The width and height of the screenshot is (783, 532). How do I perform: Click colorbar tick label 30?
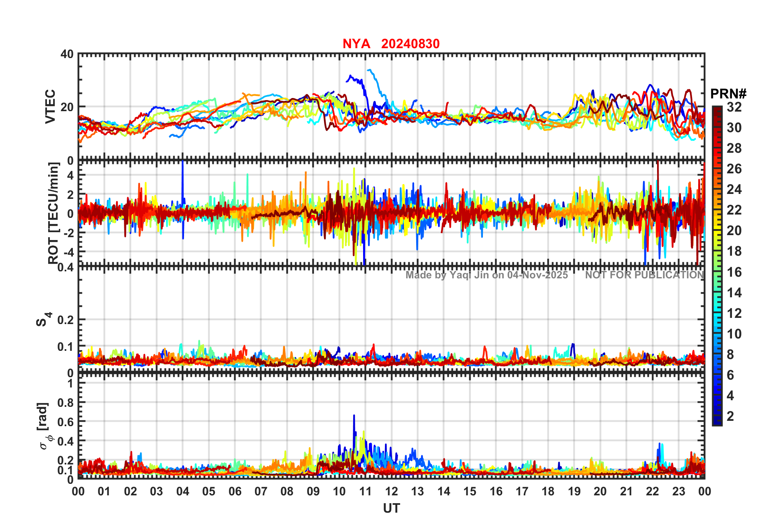(x=734, y=128)
